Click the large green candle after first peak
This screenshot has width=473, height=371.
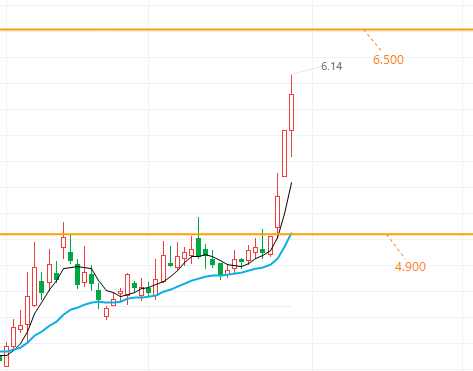pyautogui.click(x=77, y=274)
